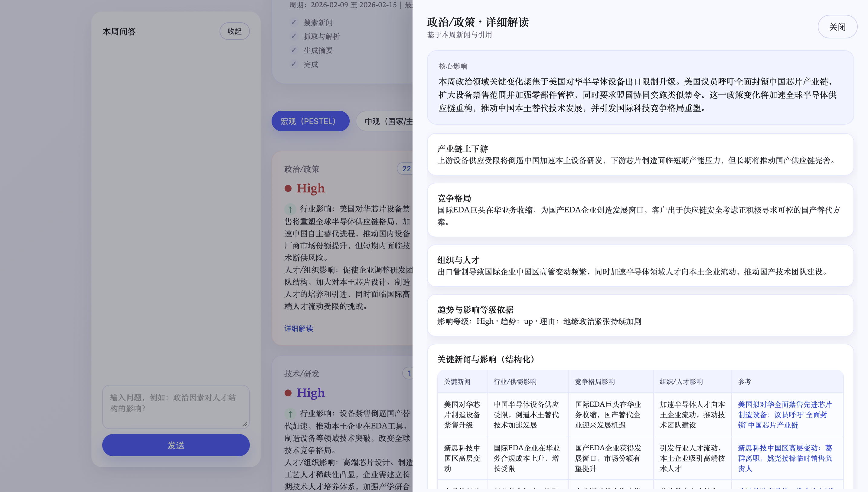
Task: Click the green up-arrow in 技术/研发 card
Action: pos(290,413)
